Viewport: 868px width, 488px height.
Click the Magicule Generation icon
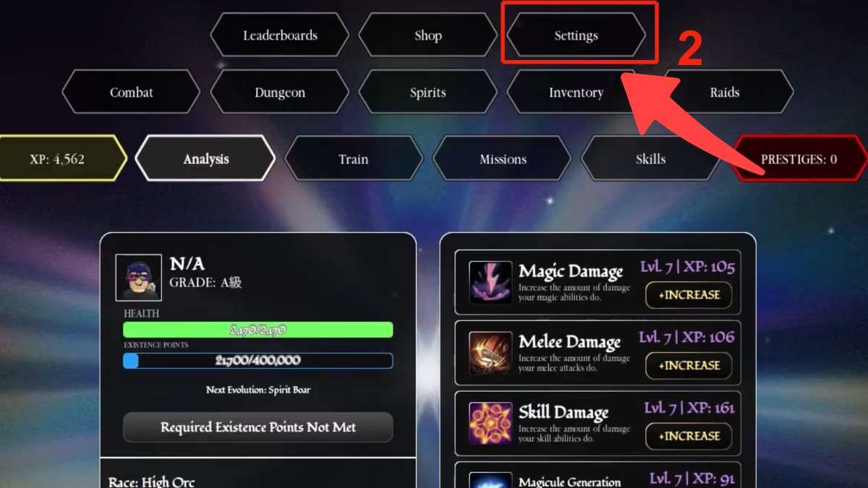(490, 480)
